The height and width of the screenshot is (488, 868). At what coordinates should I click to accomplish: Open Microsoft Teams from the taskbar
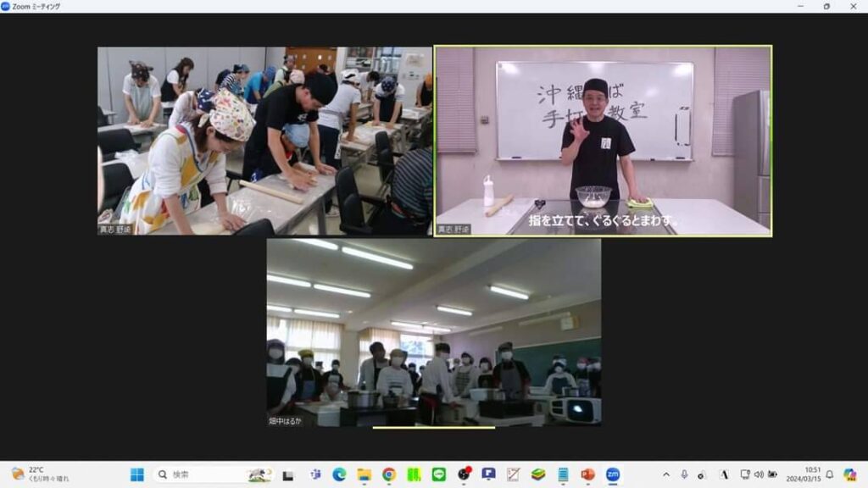314,474
